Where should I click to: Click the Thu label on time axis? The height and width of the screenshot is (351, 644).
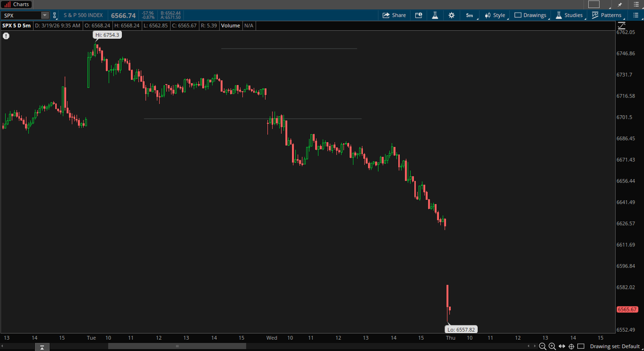point(451,338)
